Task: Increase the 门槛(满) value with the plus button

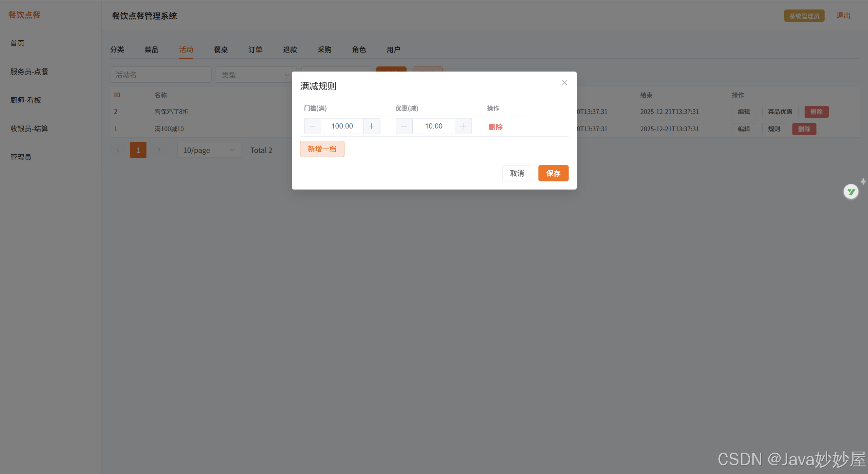Action: click(x=372, y=126)
